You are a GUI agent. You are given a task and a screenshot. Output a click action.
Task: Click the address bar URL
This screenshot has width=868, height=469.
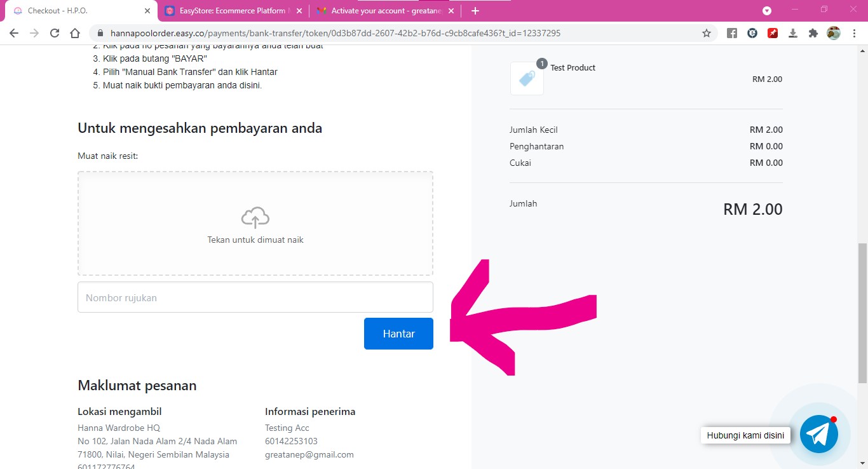[336, 33]
